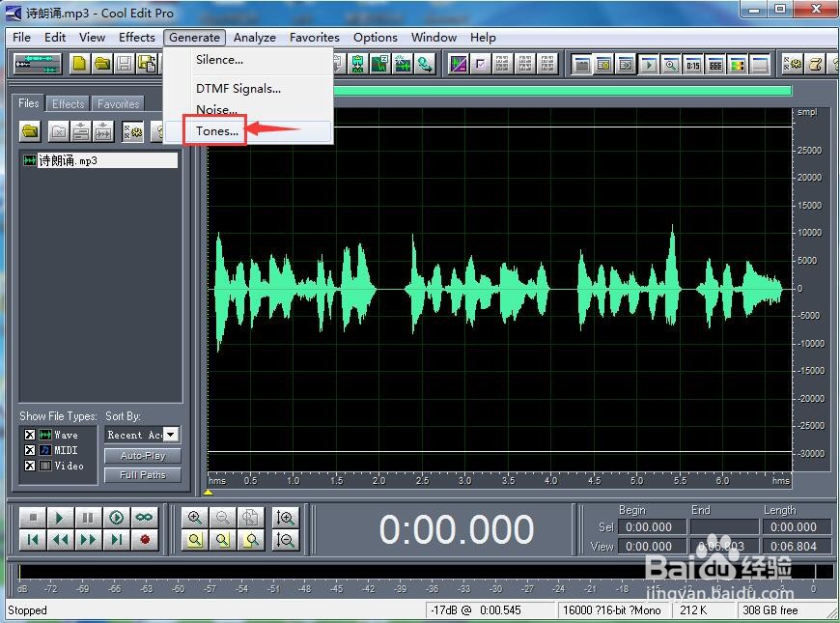840x623 pixels.
Task: Choose Silence... from Generate menu
Action: (x=248, y=60)
